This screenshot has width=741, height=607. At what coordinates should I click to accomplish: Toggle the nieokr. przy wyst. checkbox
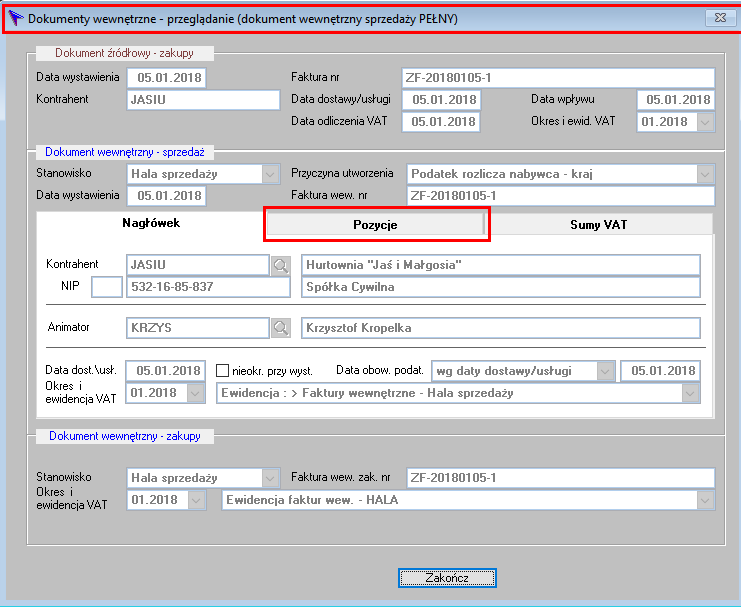tap(222, 371)
